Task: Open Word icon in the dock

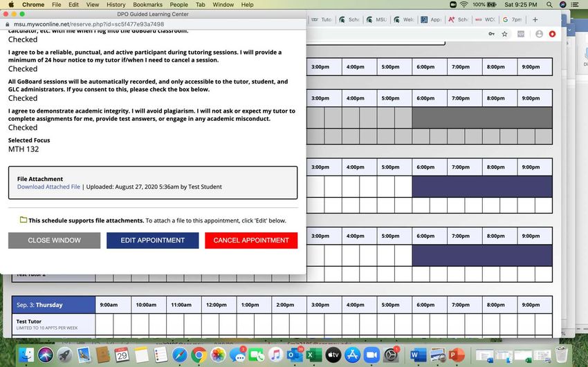Action: click(x=418, y=355)
